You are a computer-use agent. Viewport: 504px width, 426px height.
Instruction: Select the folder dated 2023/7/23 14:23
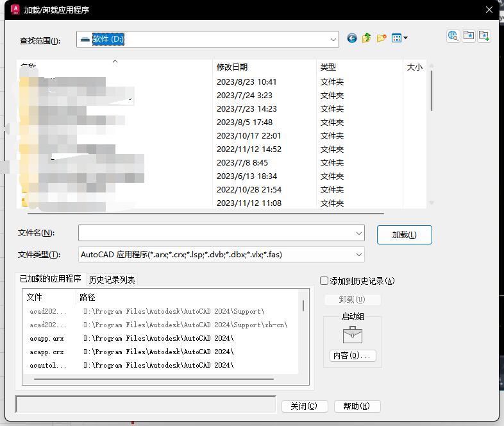click(x=221, y=109)
